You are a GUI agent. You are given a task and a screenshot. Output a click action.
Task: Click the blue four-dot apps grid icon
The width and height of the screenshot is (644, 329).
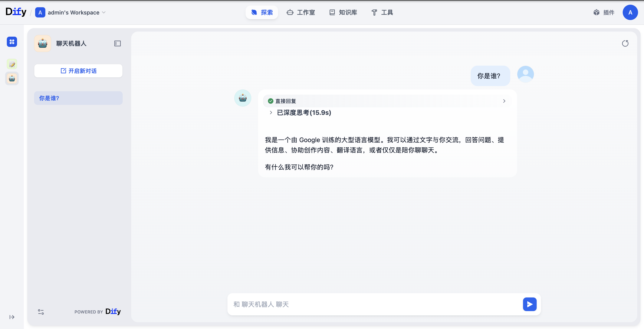[12, 42]
